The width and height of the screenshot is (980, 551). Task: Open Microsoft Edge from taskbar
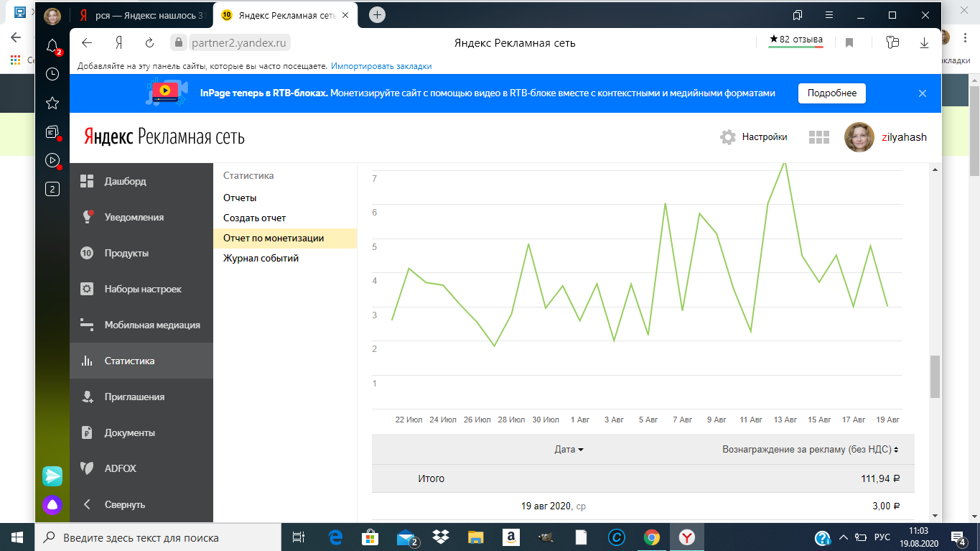[335, 537]
